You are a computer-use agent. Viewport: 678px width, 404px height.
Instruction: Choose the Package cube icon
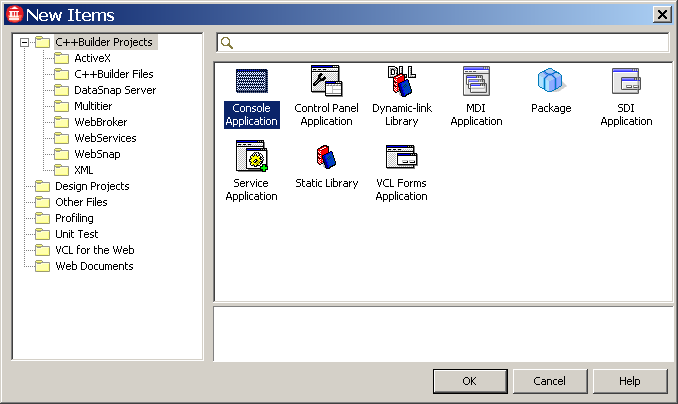pos(550,80)
